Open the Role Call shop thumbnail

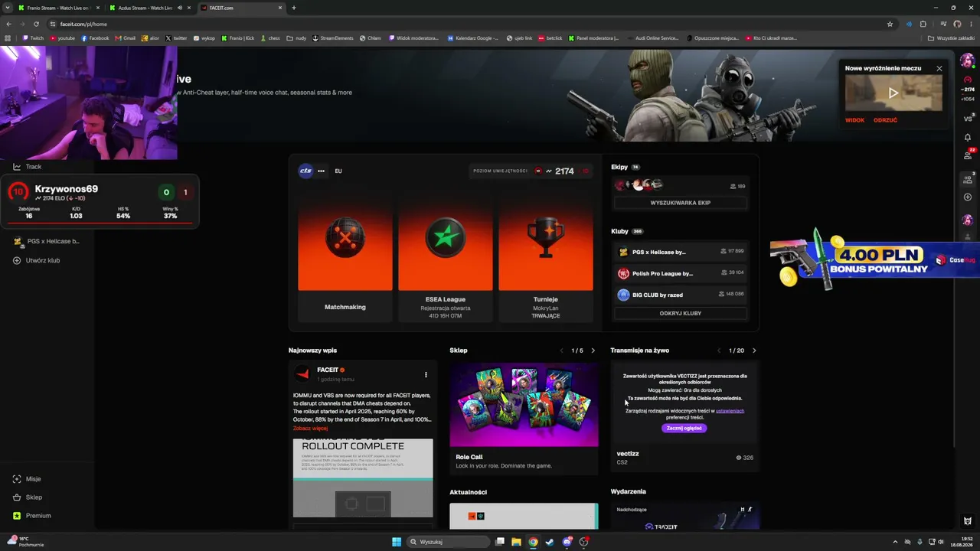pyautogui.click(x=524, y=404)
